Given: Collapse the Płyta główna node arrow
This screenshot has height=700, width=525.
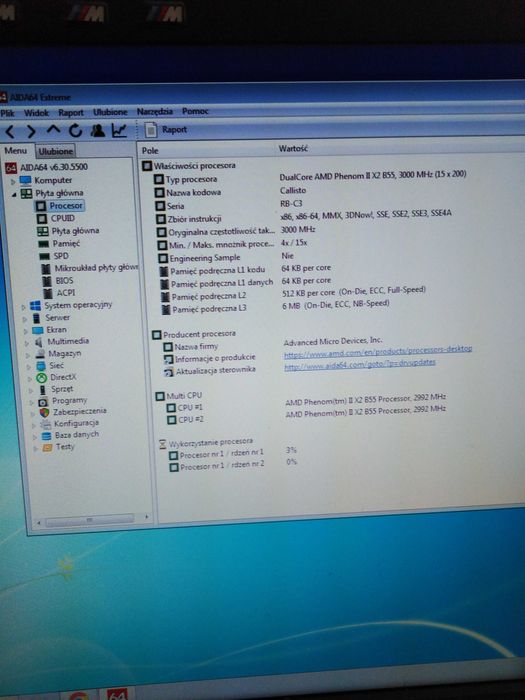Looking at the screenshot, I should pos(14,194).
